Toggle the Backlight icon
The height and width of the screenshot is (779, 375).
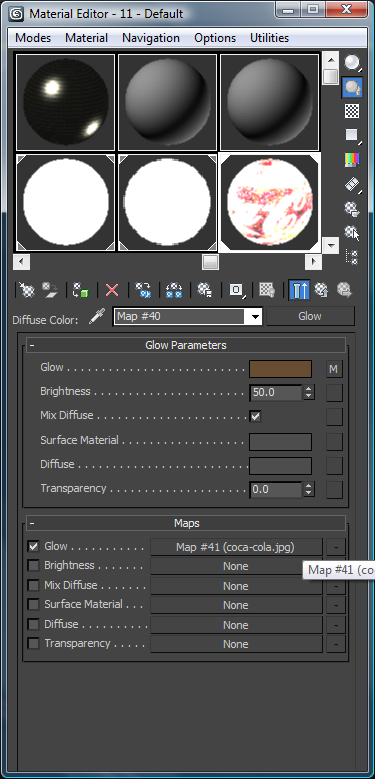click(x=352, y=87)
